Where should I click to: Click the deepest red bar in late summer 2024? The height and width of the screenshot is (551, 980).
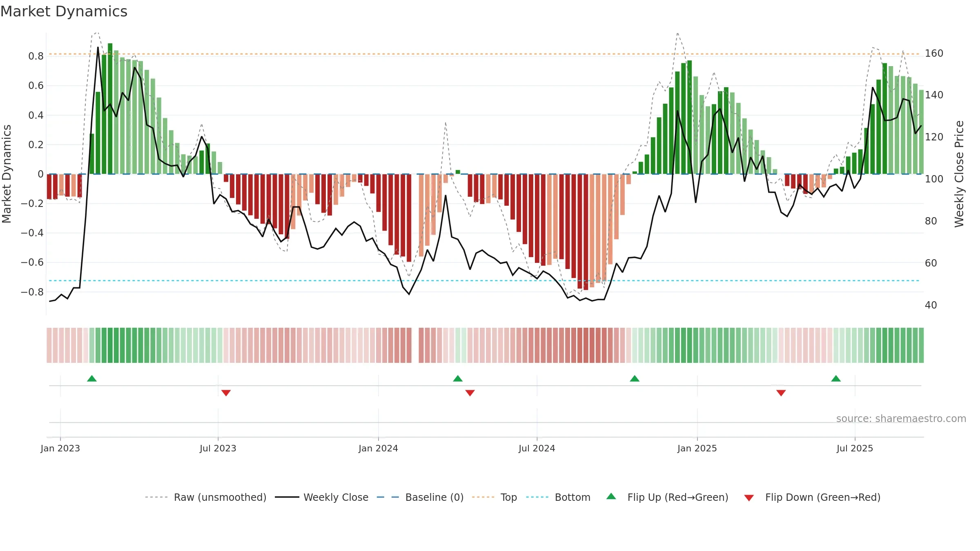click(x=586, y=232)
